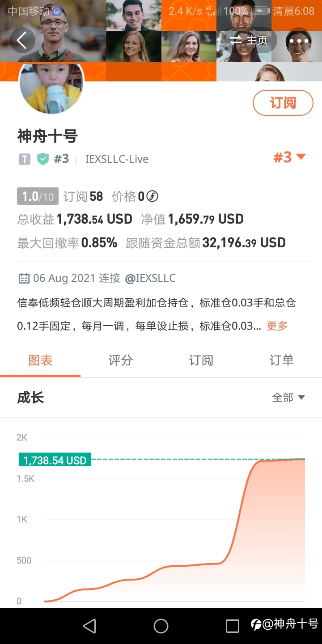322x644 pixels.
Task: Tap the profile avatar photo
Action: click(x=51, y=88)
